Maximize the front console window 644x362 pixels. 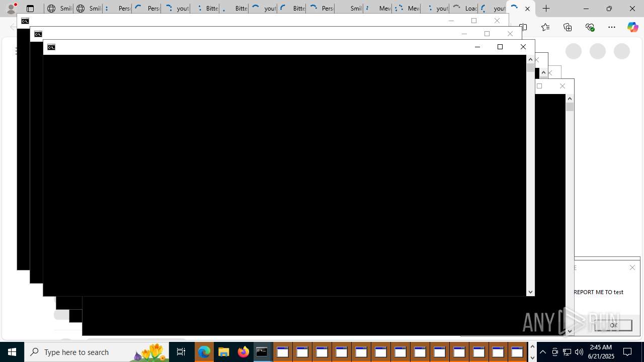[500, 47]
